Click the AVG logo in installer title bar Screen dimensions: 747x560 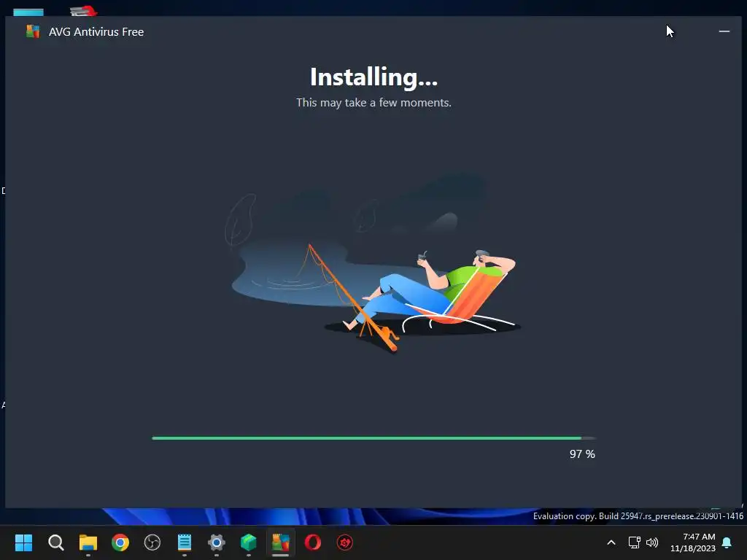pos(32,32)
